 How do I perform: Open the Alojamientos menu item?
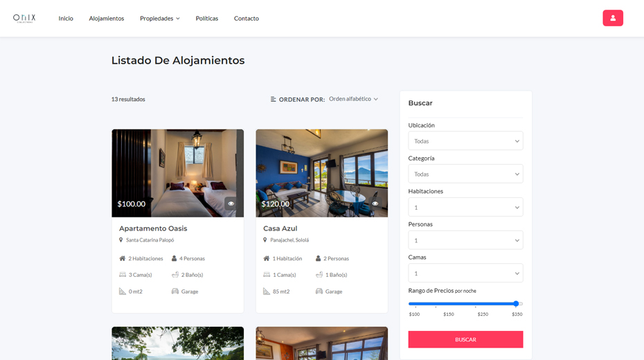click(107, 19)
